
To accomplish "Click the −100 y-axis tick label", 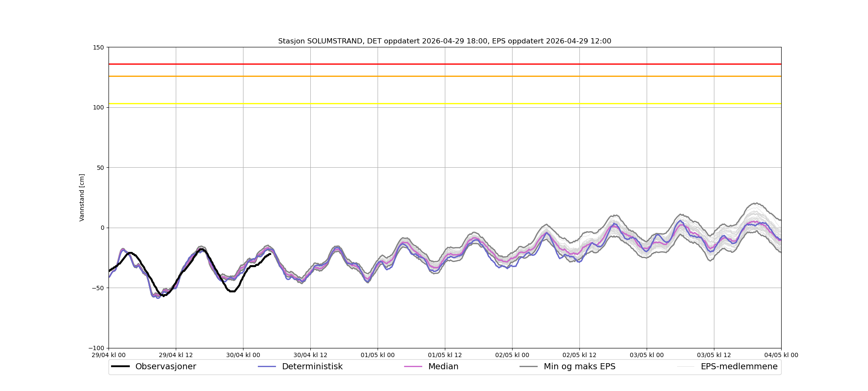I will point(97,348).
